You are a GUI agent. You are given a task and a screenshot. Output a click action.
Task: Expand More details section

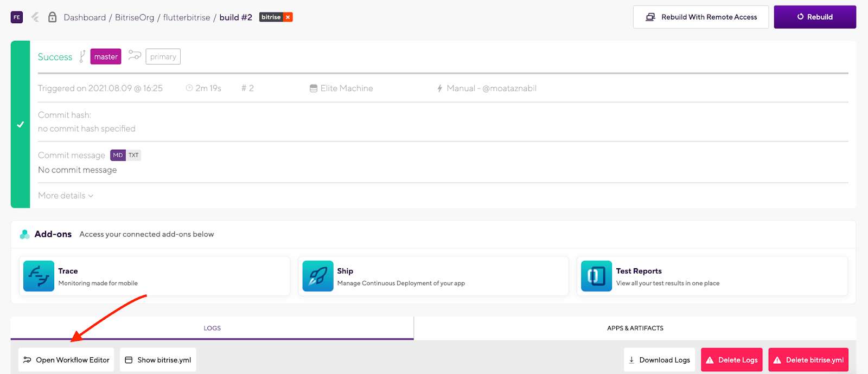pos(66,196)
